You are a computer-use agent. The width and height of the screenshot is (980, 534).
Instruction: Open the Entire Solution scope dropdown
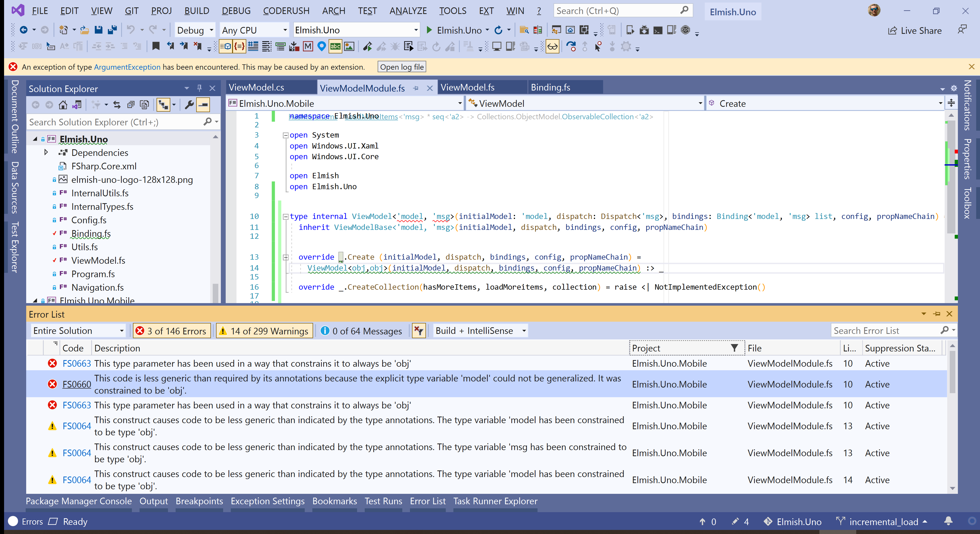tap(121, 330)
